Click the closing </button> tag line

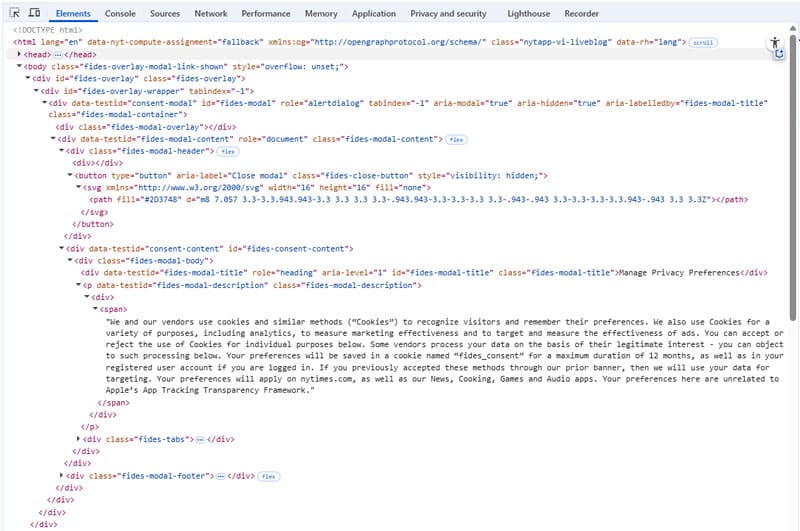93,224
